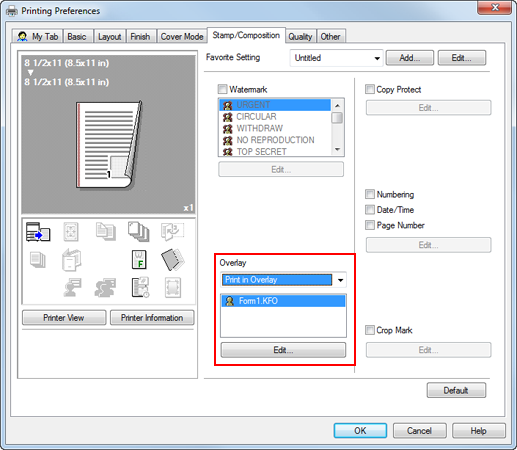Viewport: 517px width, 450px height.
Task: Open the Favorite Setting dropdown showing Untitled
Action: (x=336, y=58)
